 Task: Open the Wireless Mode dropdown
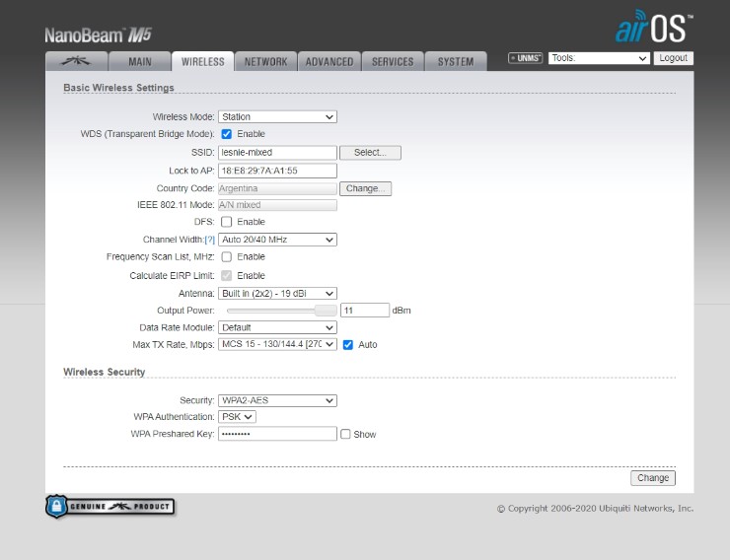click(x=277, y=116)
